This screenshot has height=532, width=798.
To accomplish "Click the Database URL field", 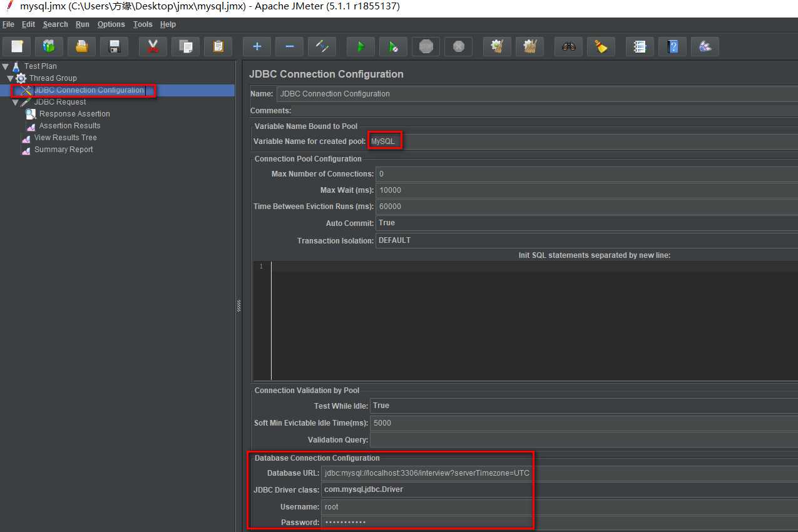I will [560, 473].
